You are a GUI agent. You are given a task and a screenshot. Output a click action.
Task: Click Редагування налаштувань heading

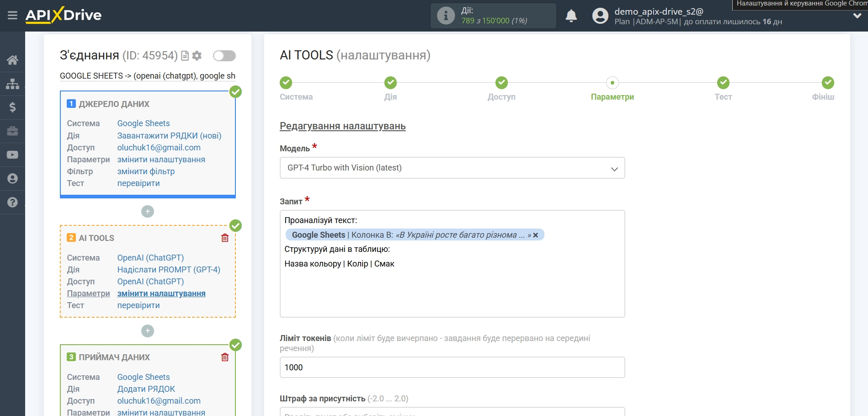(343, 126)
